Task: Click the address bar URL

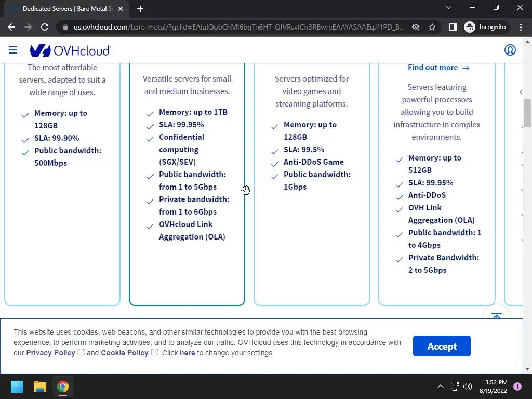Action: click(x=239, y=27)
